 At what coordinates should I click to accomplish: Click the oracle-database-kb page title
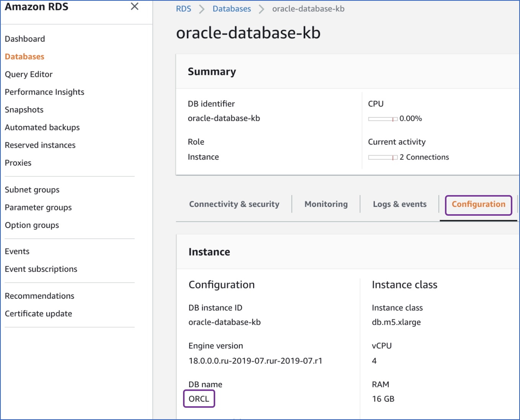coord(248,33)
